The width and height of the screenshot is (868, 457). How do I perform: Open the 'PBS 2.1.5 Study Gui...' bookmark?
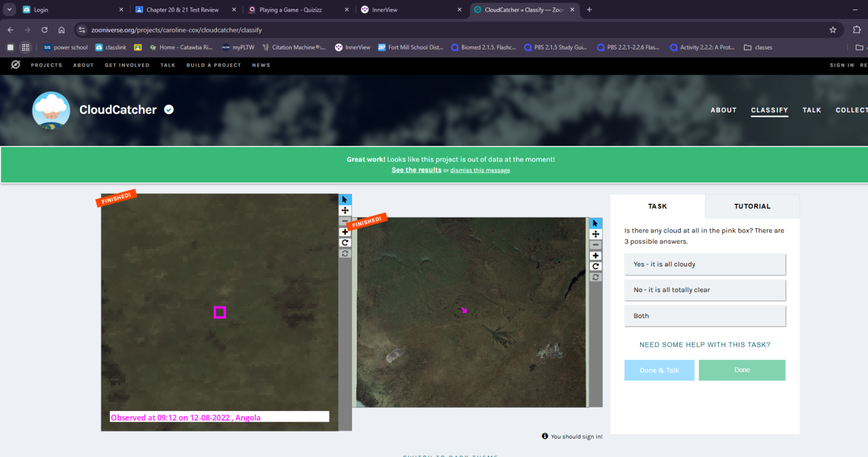point(556,47)
